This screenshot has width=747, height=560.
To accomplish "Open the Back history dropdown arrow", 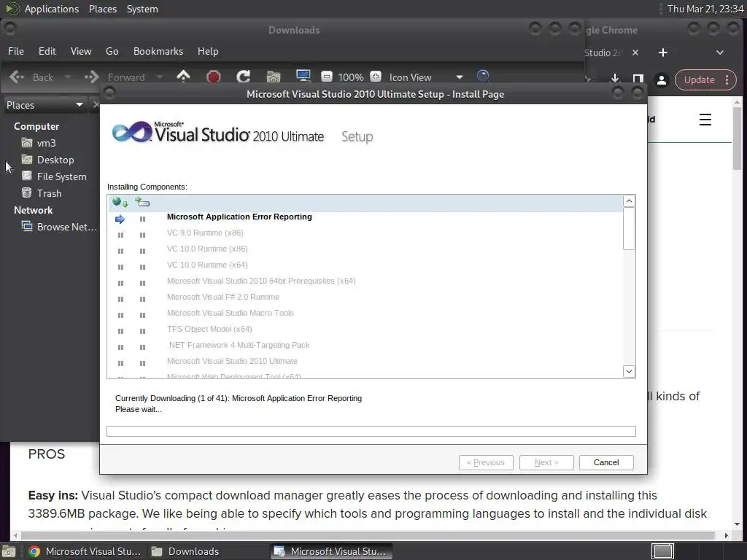I will click(67, 77).
